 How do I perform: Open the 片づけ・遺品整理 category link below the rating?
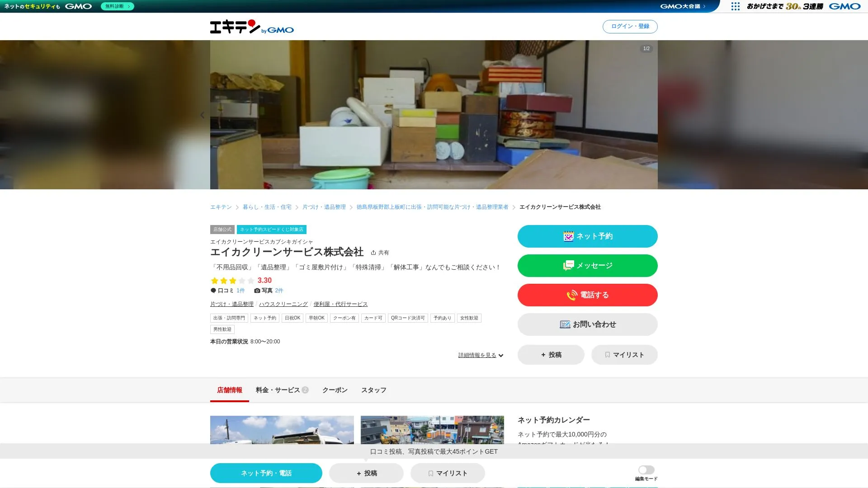[x=232, y=304]
